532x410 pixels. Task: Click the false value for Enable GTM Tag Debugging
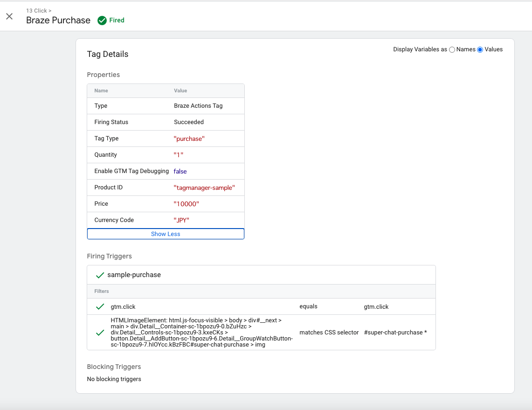(x=180, y=171)
